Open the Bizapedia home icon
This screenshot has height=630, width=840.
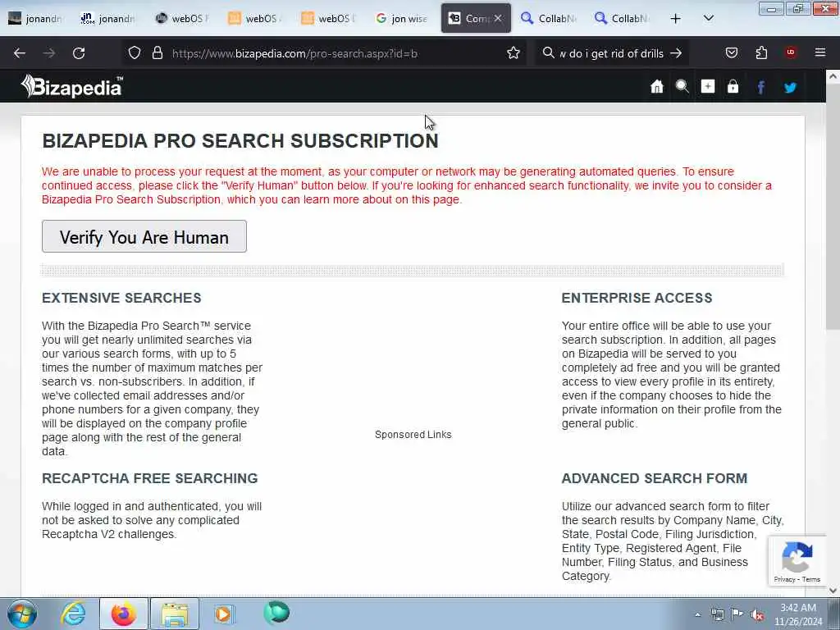(x=657, y=87)
